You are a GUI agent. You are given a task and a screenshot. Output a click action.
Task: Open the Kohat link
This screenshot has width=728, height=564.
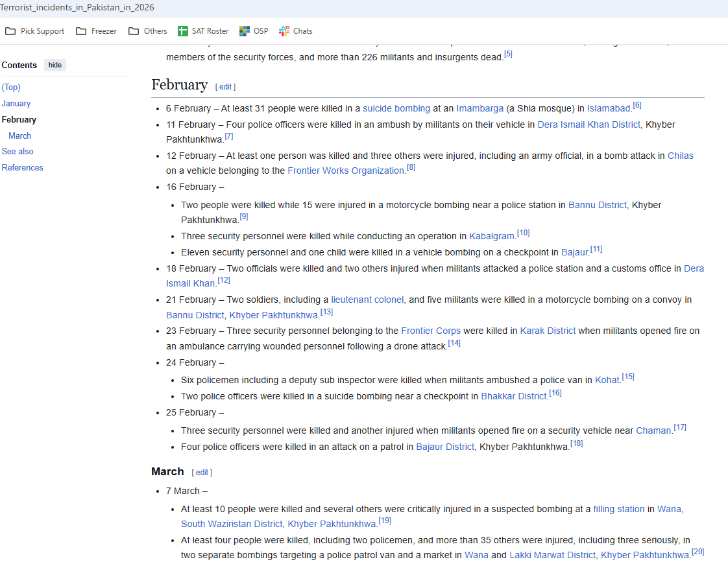coord(607,380)
